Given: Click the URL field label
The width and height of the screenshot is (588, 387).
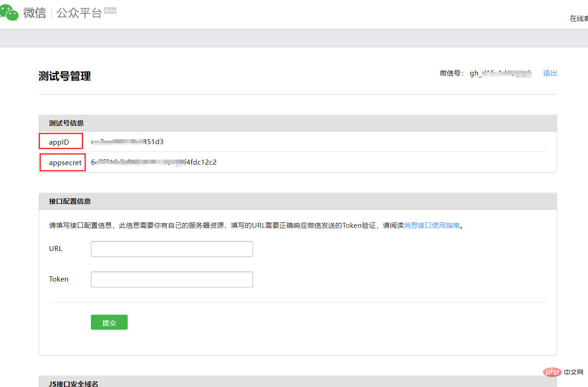Looking at the screenshot, I should coord(56,249).
